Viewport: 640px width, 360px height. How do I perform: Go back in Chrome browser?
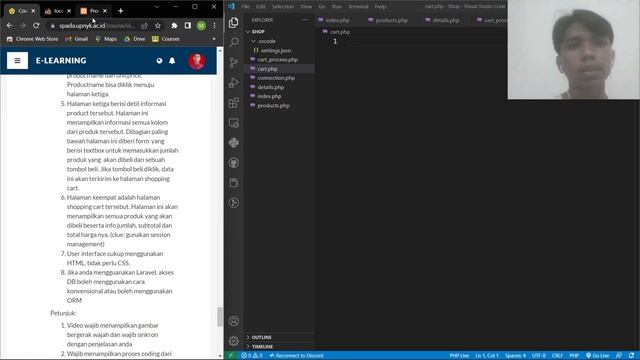9,25
